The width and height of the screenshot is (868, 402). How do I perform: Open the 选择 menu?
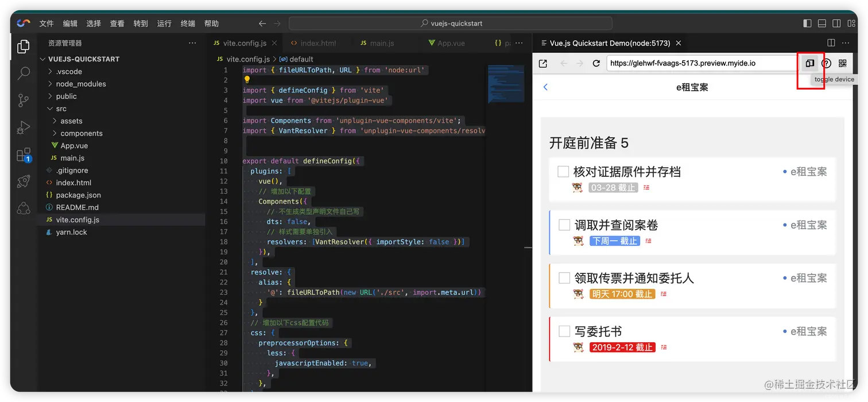(94, 24)
